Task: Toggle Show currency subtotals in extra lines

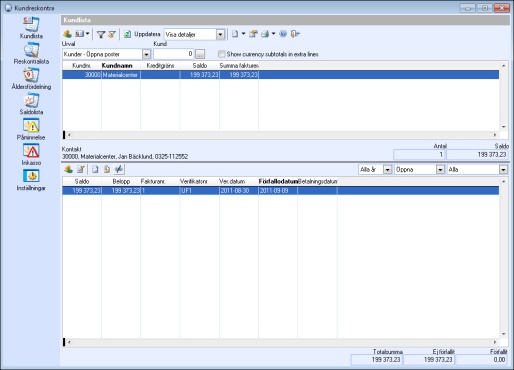Action: click(221, 54)
